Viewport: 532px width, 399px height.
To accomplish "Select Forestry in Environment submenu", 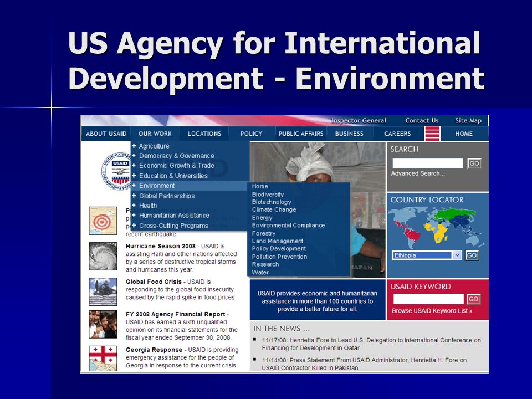I will click(264, 233).
